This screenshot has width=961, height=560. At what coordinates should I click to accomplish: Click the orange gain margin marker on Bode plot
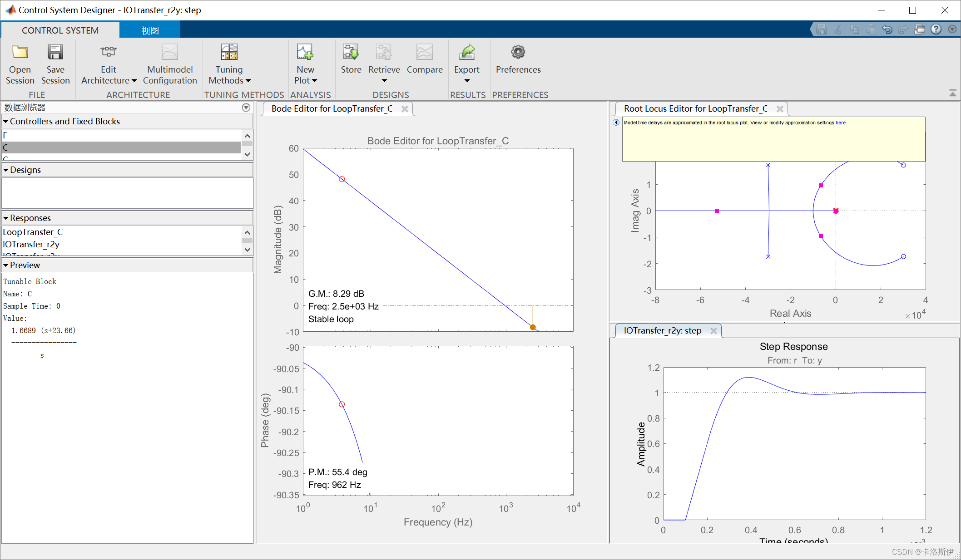click(533, 327)
